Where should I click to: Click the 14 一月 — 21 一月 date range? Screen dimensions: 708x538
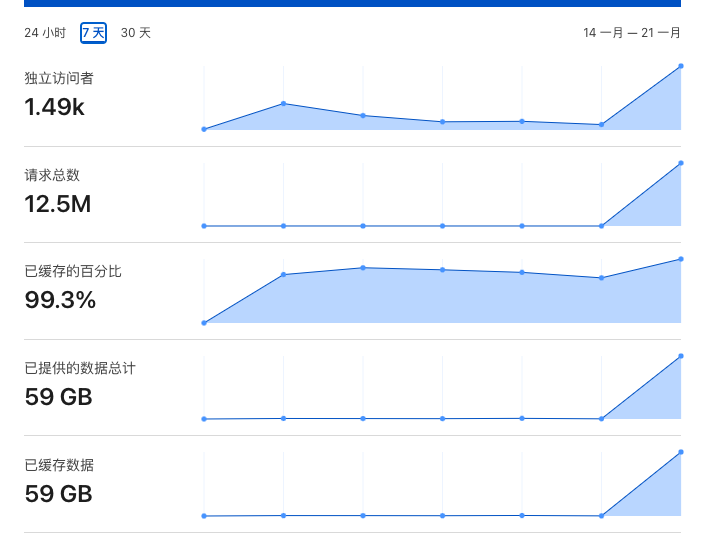tap(632, 33)
